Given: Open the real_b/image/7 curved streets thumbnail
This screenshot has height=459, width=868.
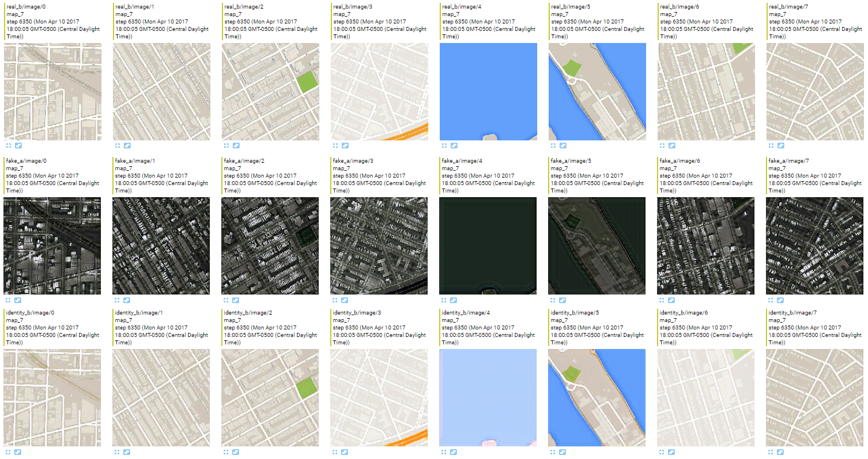Looking at the screenshot, I should tap(815, 92).
